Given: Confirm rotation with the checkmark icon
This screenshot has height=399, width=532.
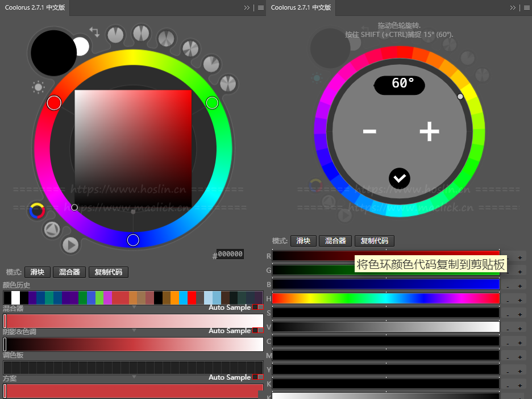Looking at the screenshot, I should coord(400,178).
